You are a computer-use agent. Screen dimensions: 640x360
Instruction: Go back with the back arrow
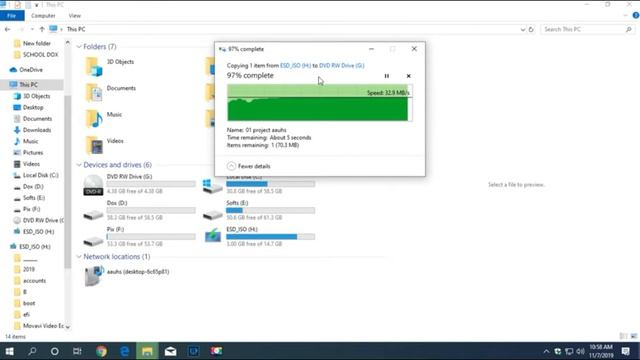click(x=7, y=29)
